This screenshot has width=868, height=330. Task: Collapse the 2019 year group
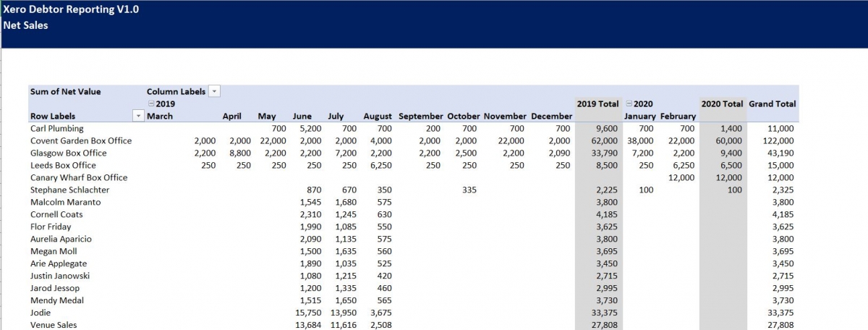[x=151, y=104]
